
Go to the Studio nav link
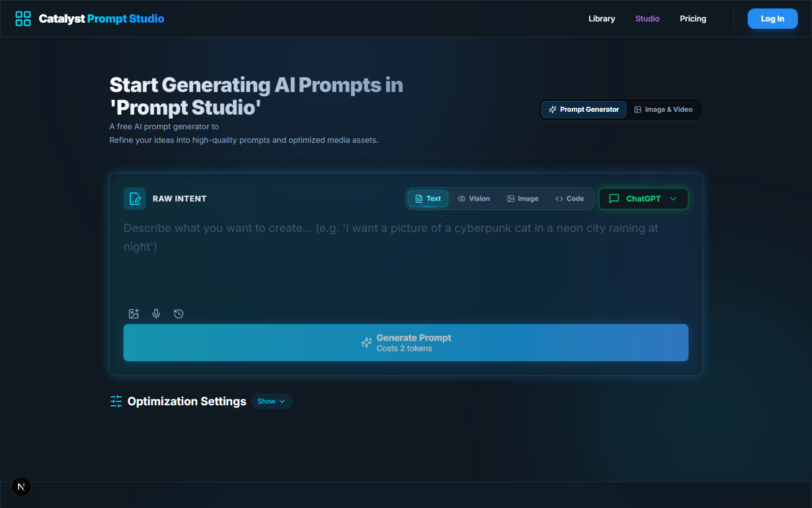(647, 19)
